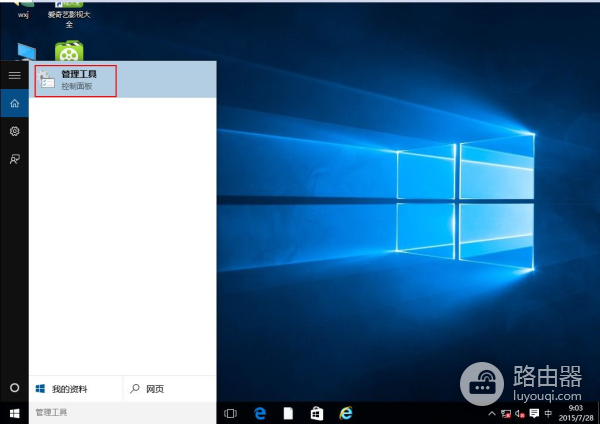Open the volume speaker tray icon
This screenshot has width=600, height=424.
point(520,413)
